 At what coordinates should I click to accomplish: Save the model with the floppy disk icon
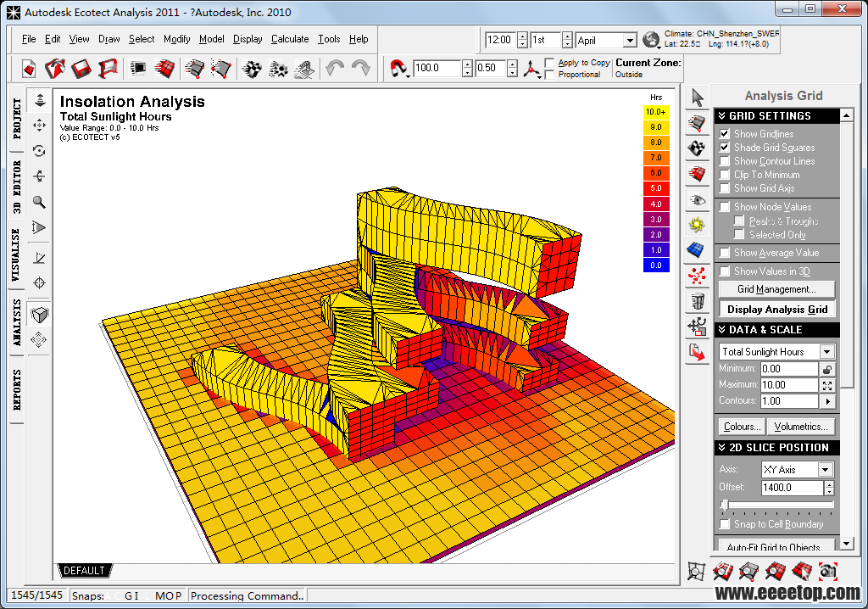81,69
